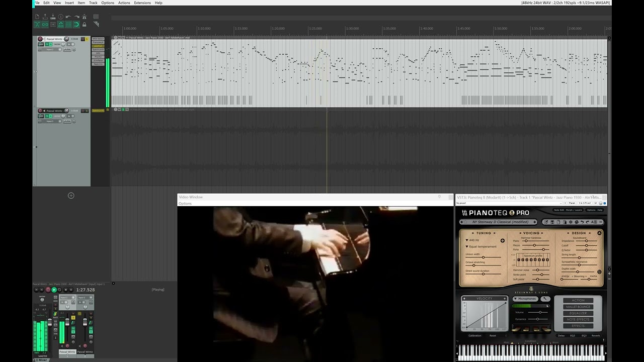Toggle the metronome icon in toolbar
Screen dimensions: 644x362
click(84, 17)
